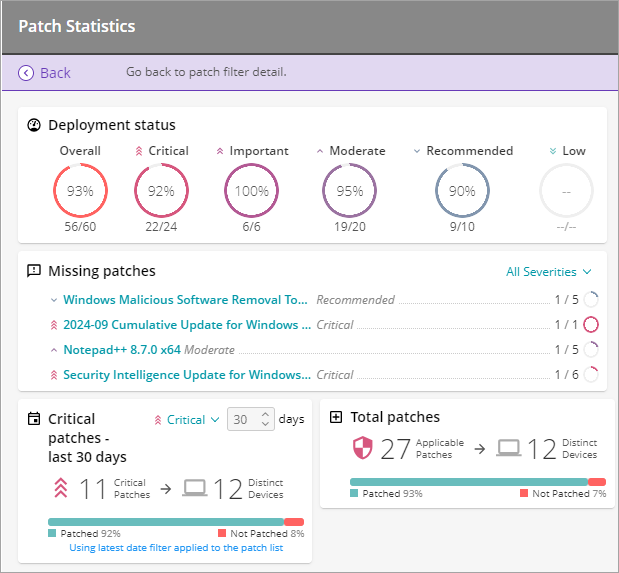Viewport: 619px width, 573px height.
Task: Click the Total patches plus-box icon
Action: (x=336, y=417)
